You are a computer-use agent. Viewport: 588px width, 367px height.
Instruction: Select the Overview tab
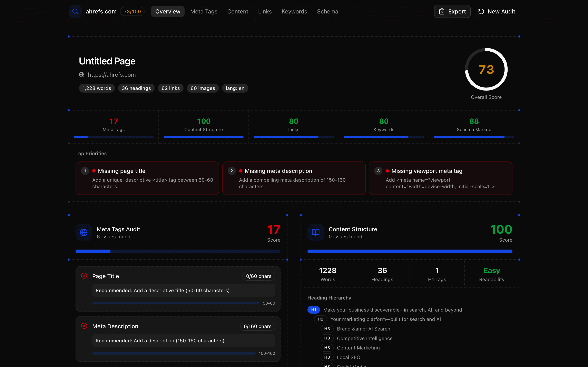click(168, 11)
